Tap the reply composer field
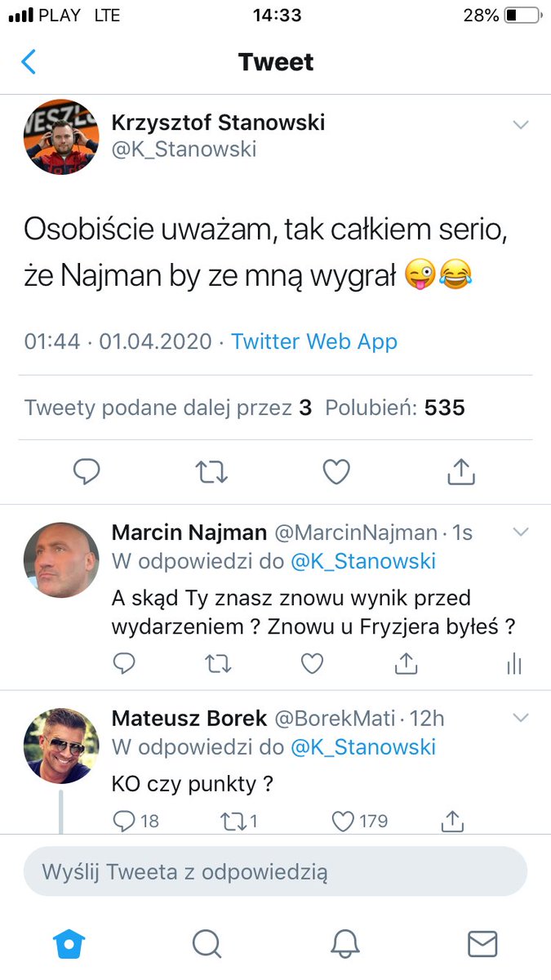The image size is (551, 980). (275, 871)
